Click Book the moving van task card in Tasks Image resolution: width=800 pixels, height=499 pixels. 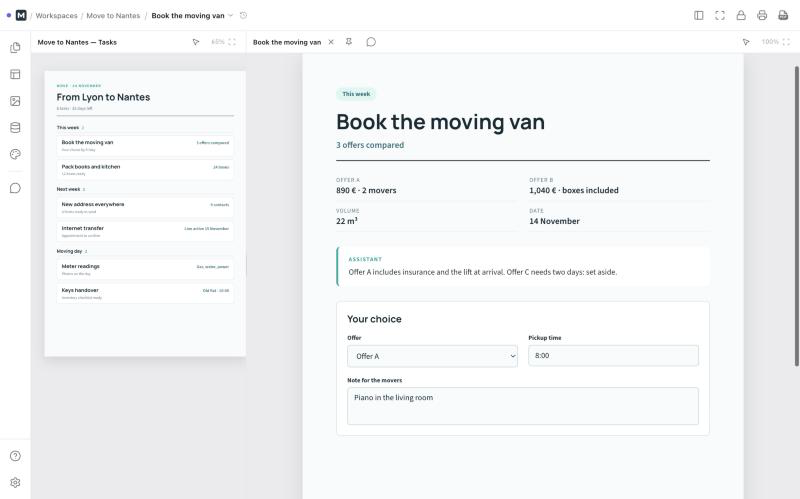[x=145, y=145]
